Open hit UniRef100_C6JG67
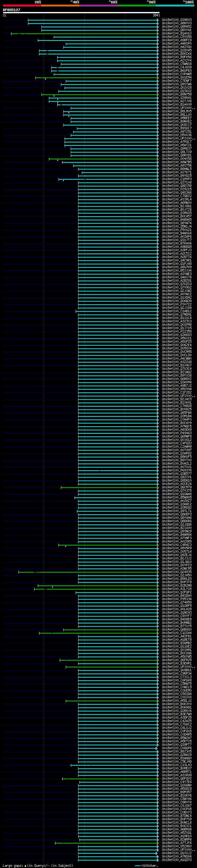This screenshot has height=868, width=197. (176, 805)
